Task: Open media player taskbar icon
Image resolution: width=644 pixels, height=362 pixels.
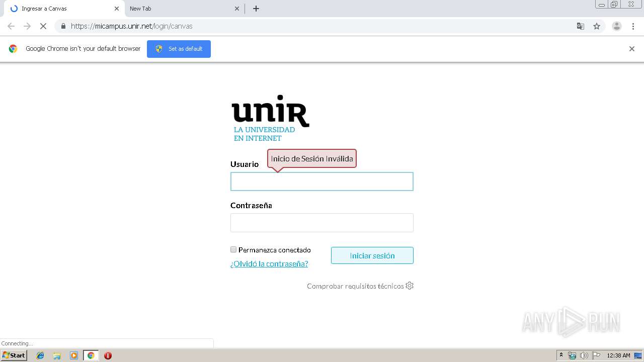Action: click(74, 355)
